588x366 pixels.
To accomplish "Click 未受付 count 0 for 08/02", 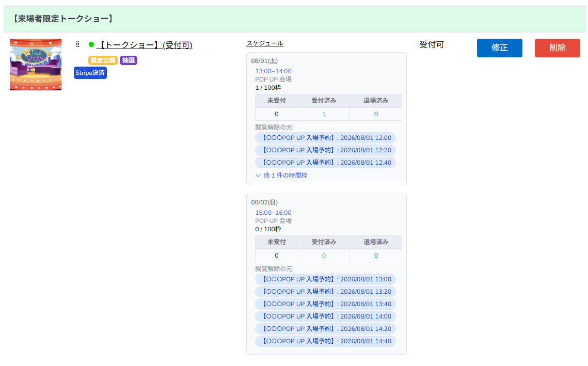I will 277,256.
